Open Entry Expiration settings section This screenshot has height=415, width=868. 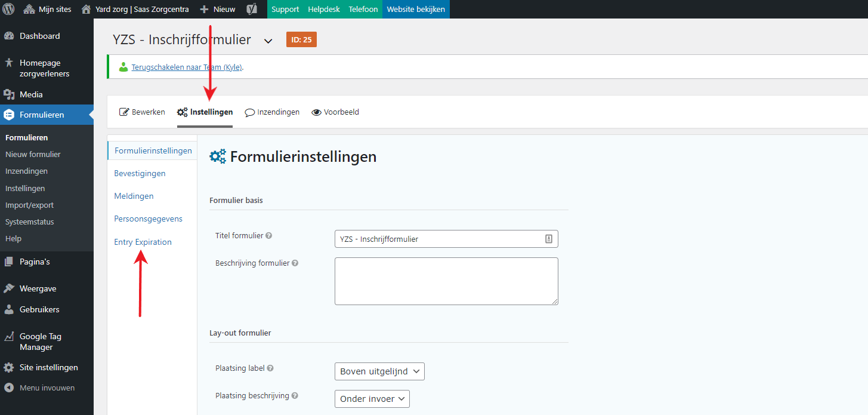click(143, 242)
